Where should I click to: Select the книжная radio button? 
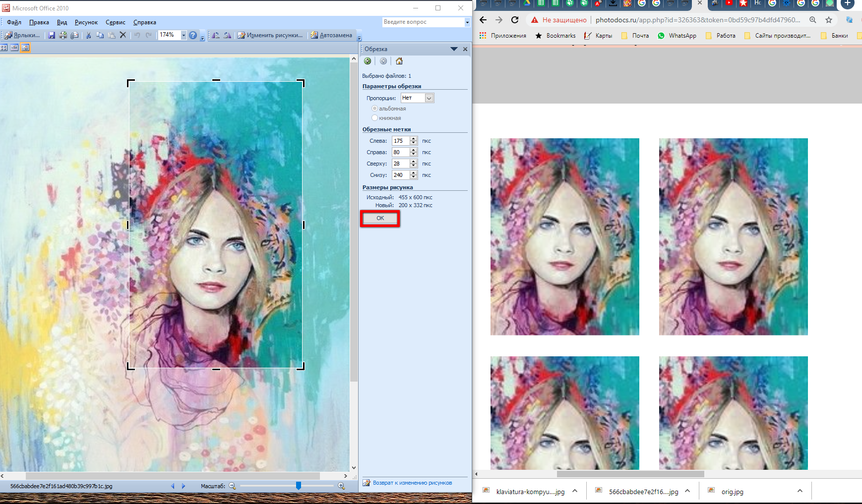click(x=375, y=118)
